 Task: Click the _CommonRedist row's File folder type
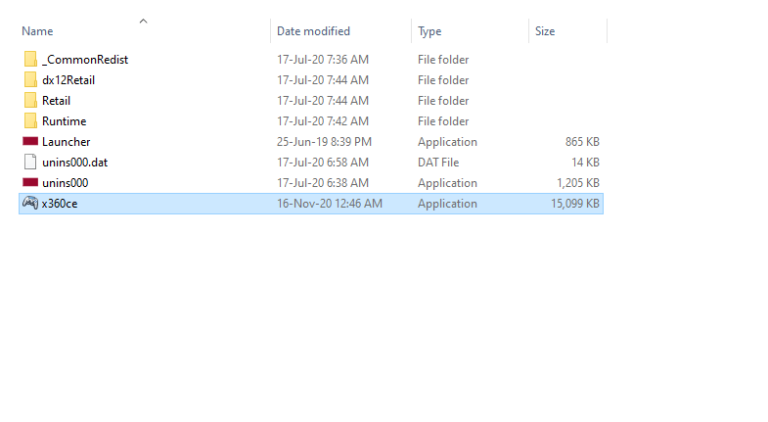[x=443, y=59]
